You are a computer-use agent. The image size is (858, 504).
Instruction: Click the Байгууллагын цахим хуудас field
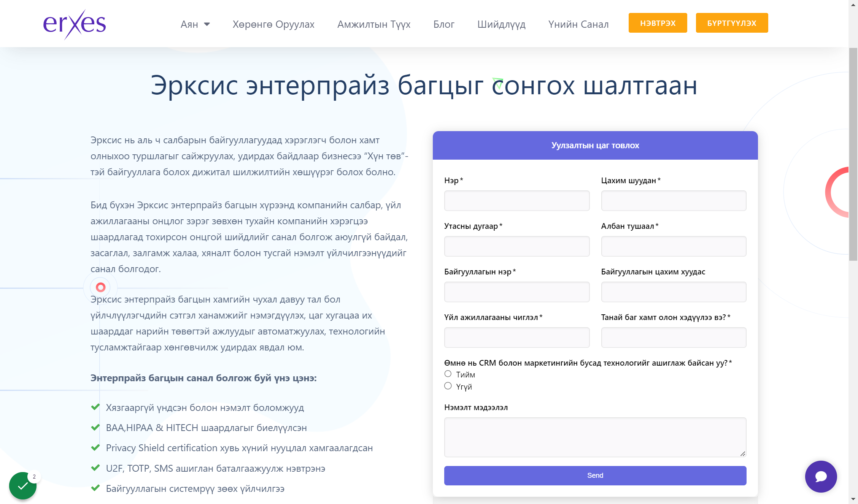coord(674,292)
